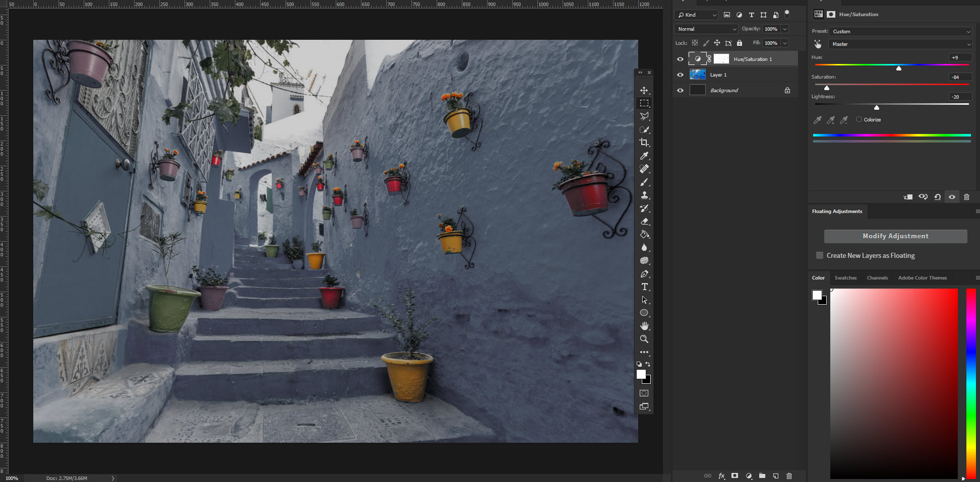Enable the Colorize checkbox
Image resolution: width=980 pixels, height=482 pixels.
tap(859, 119)
